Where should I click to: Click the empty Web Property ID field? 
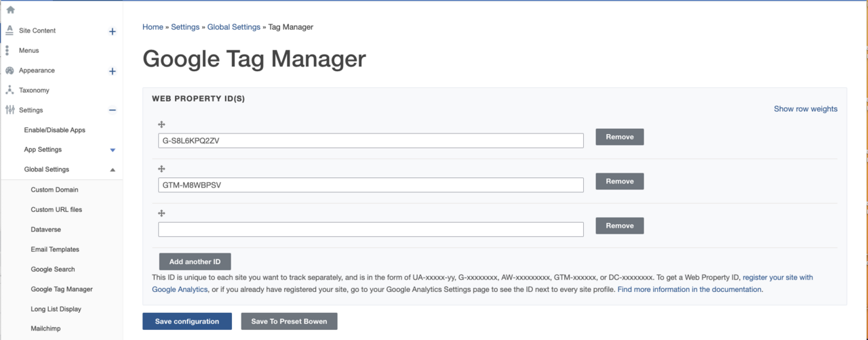tap(370, 230)
